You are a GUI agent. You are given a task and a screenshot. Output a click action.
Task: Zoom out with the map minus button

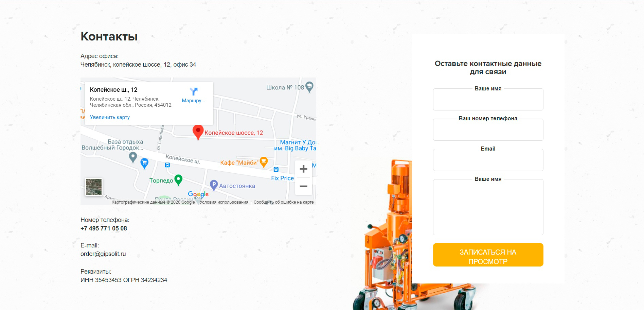tap(304, 186)
